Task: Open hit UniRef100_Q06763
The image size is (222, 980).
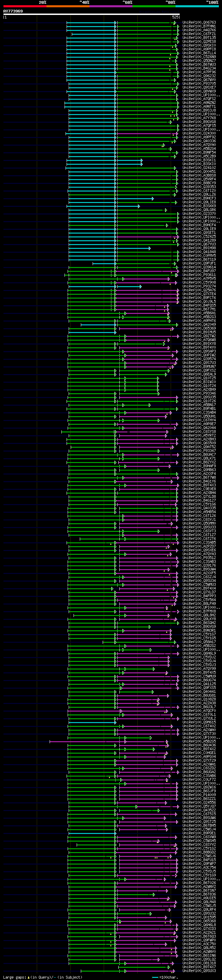Action: 199,23
